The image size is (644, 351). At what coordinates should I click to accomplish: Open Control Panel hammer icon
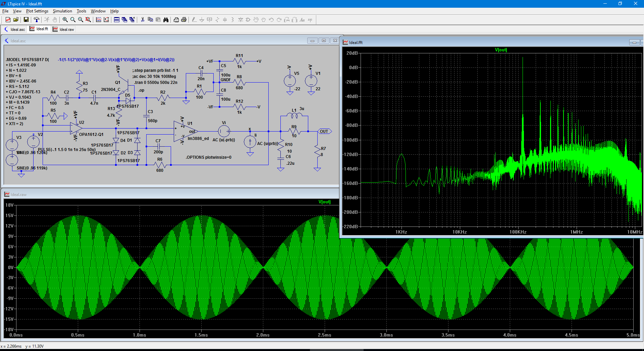pos(37,20)
